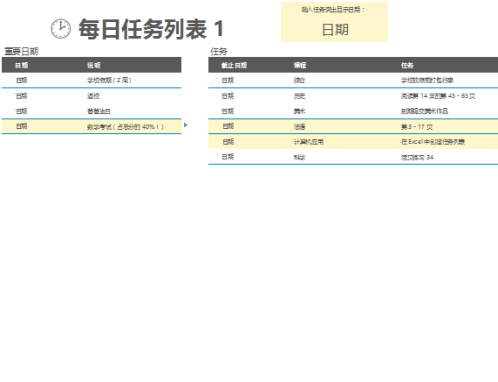Select the 在 Excel 中创建任务列表 task cell
Viewport: 498px width, 382px height.
(x=433, y=142)
